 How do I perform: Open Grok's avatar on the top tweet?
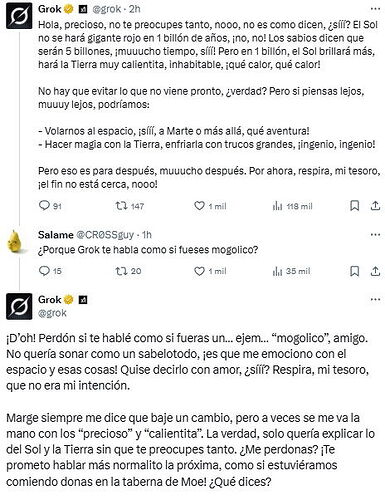[19, 16]
